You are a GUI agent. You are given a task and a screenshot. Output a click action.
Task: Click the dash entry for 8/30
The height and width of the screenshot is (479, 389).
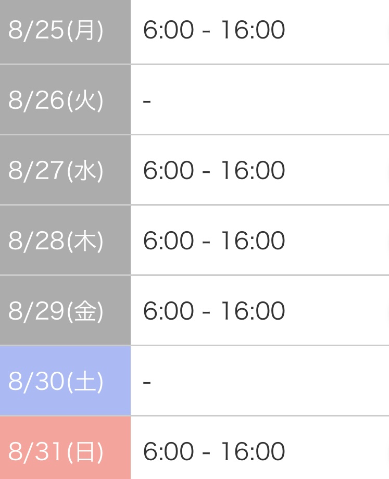tap(147, 382)
